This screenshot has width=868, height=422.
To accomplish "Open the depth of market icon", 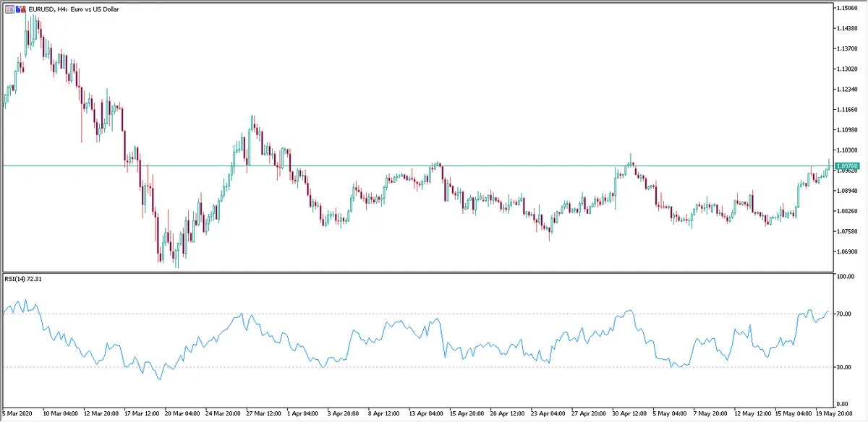I will point(20,9).
